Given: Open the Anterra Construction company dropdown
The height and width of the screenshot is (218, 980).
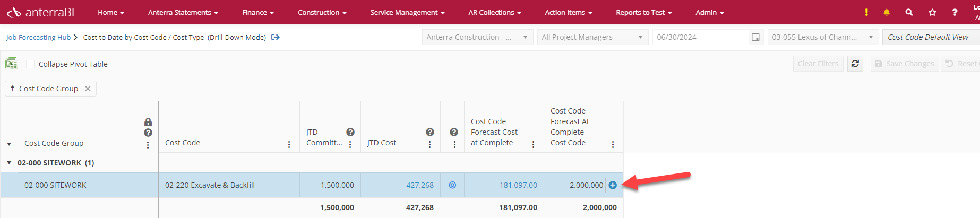Looking at the screenshot, I should (x=478, y=37).
